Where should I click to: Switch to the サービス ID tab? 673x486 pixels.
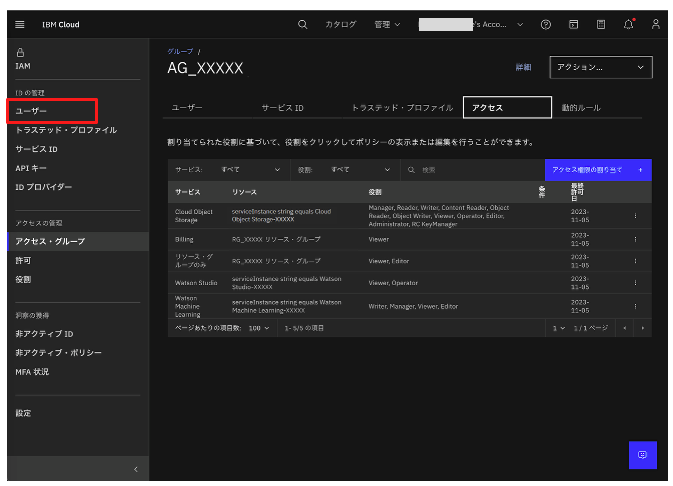[282, 107]
